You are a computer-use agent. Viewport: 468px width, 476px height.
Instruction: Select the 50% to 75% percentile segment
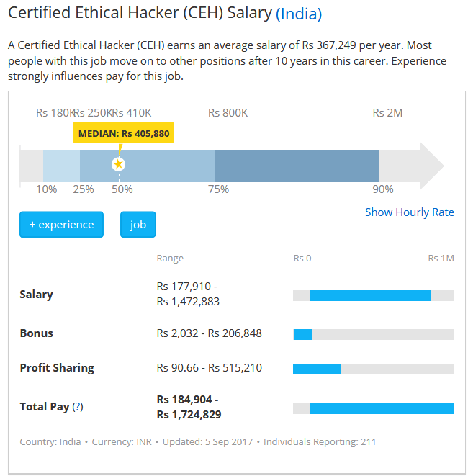point(167,166)
